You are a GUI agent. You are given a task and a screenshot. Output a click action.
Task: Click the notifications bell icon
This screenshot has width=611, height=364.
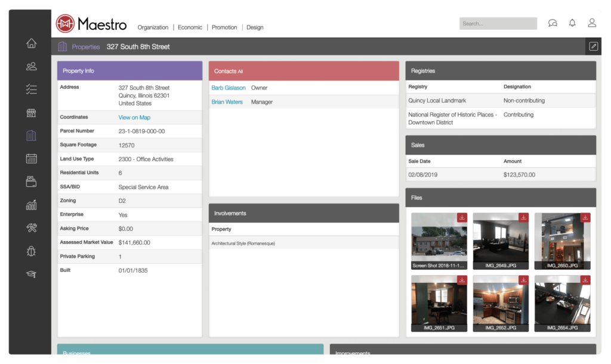point(572,23)
